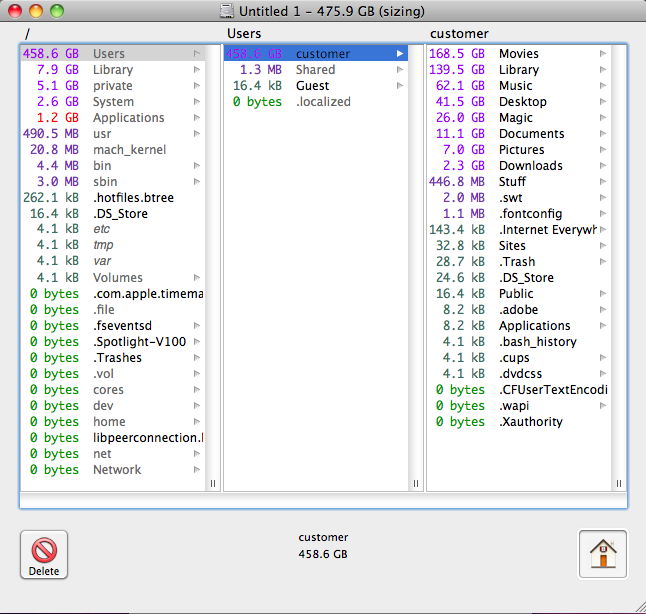Screen dimensions: 646x614
Task: Select the .cups folder
Action: (519, 358)
